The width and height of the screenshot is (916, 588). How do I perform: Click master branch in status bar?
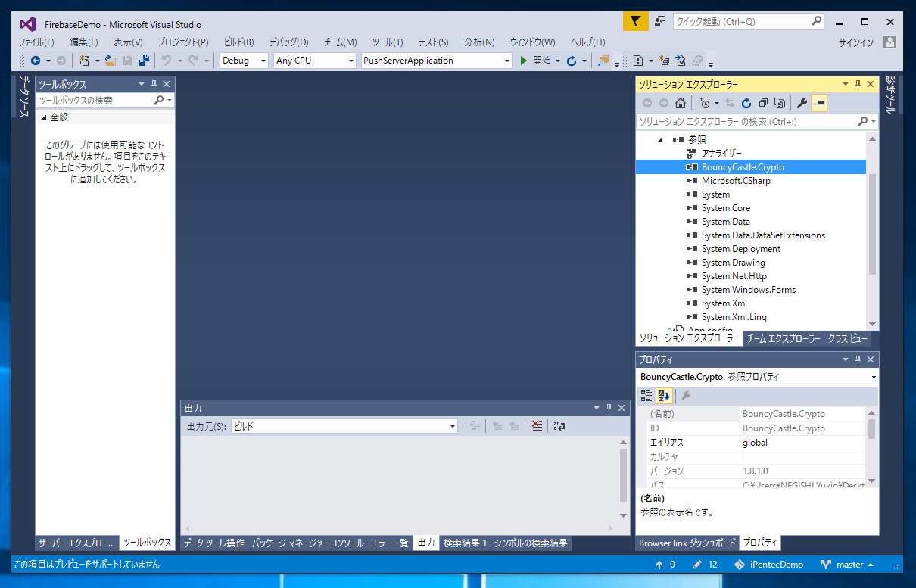847,565
